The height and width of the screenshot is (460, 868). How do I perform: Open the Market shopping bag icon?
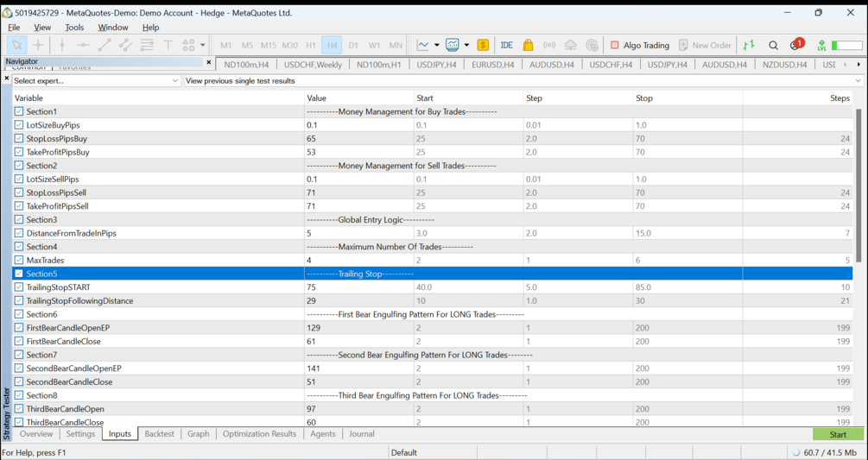[528, 46]
